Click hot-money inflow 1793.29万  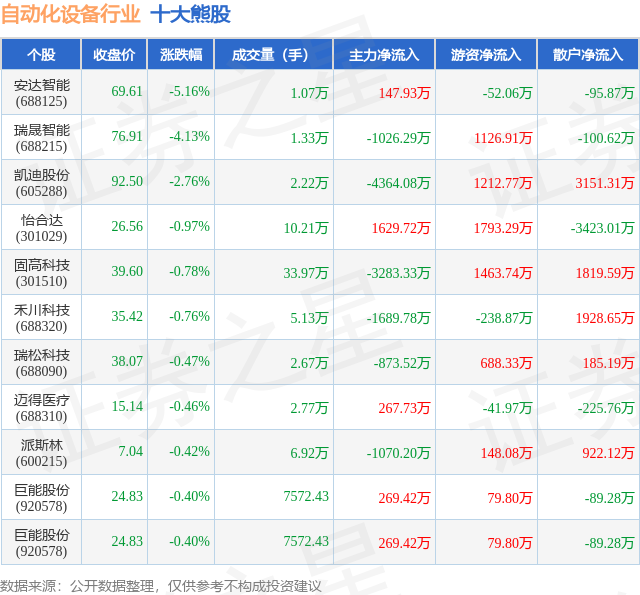(x=503, y=228)
